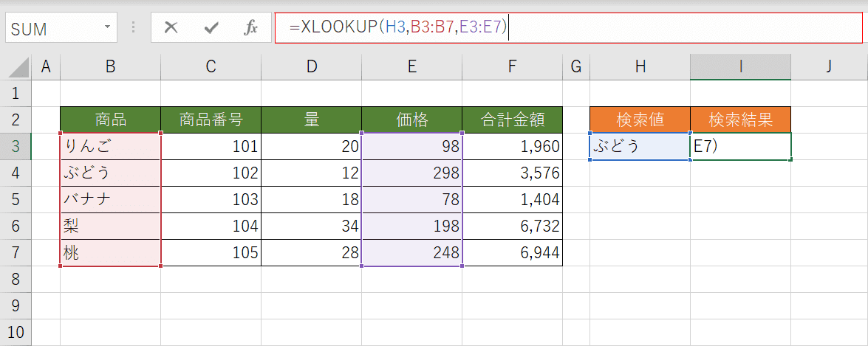Screen dimensions: 868x346
Task: Click product number cell 105
Action: click(211, 253)
